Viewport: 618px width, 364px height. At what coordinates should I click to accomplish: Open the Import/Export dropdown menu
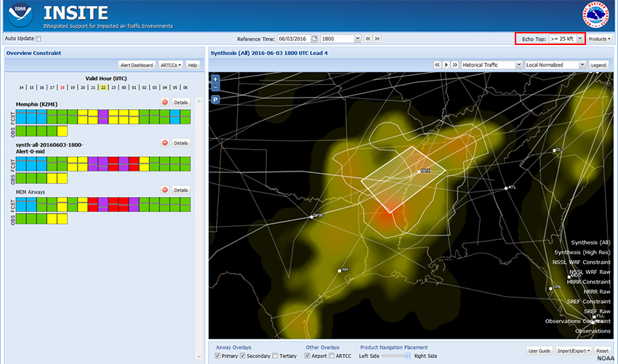(573, 351)
